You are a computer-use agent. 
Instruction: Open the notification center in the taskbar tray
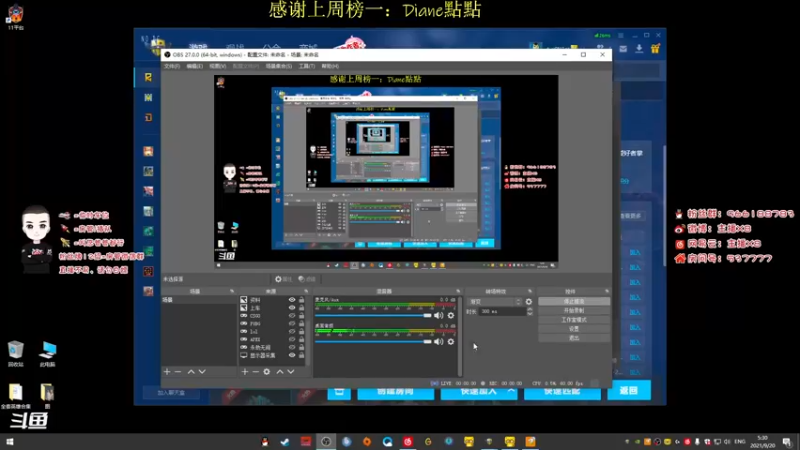coord(788,442)
